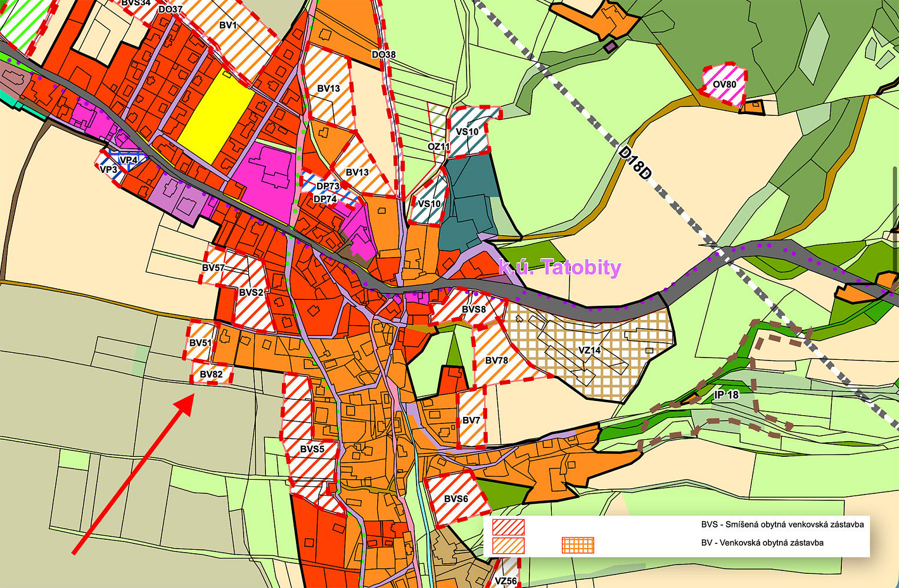899x588 pixels.
Task: Click the BV51 zone label
Action: [x=201, y=343]
